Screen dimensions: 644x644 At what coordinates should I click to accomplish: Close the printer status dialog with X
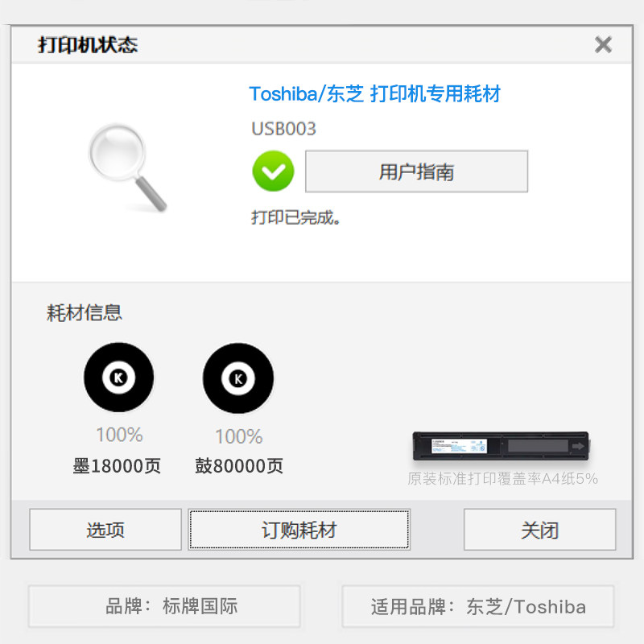tap(603, 44)
